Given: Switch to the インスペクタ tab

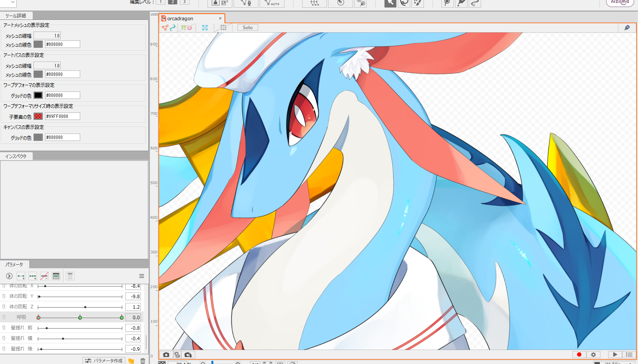Looking at the screenshot, I should [16, 156].
